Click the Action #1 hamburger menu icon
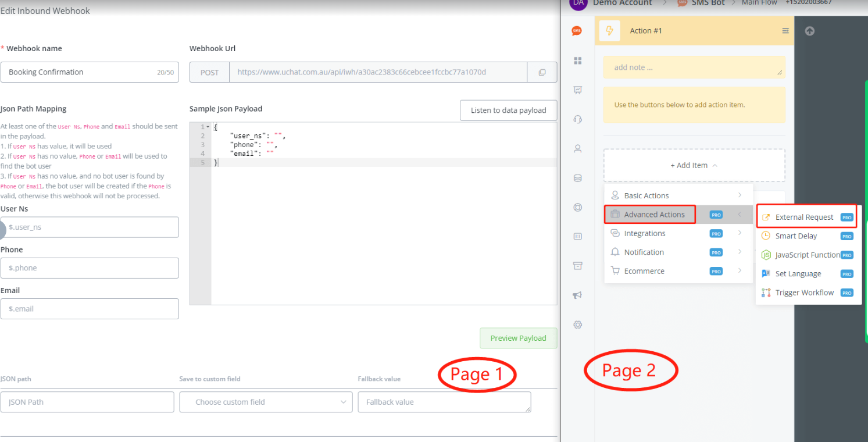 pos(785,31)
